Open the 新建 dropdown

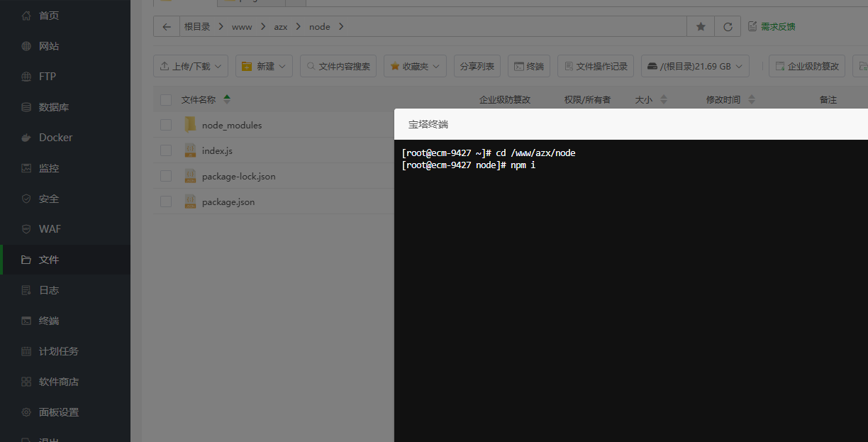pos(264,66)
